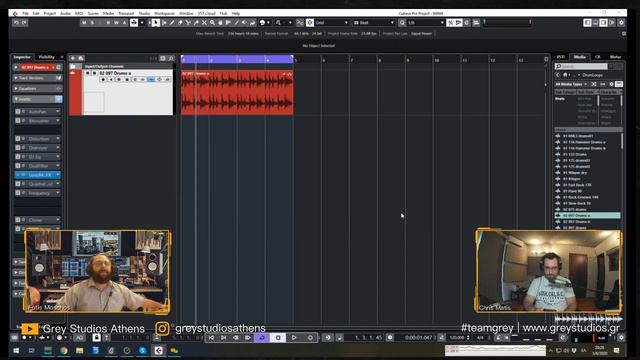Open the Windows Start button

pos(16,351)
